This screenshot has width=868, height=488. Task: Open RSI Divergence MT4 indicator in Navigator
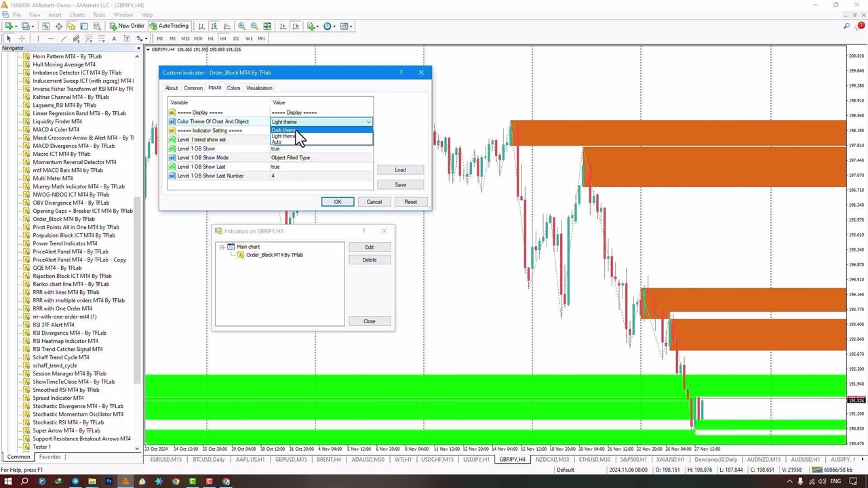point(69,333)
